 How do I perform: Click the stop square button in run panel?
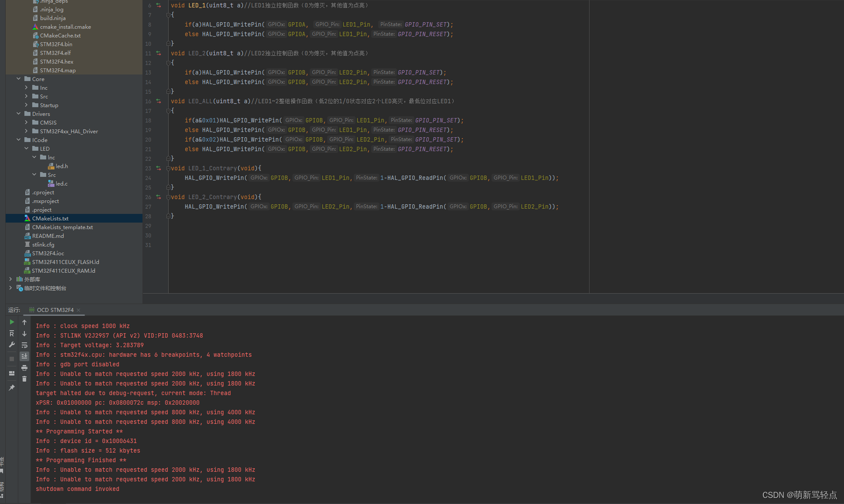click(x=12, y=359)
